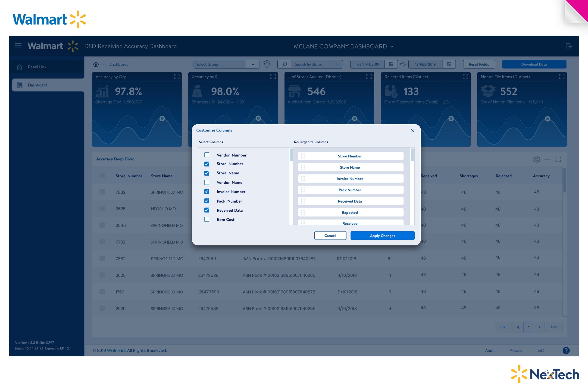Image resolution: width=588 pixels, height=392 pixels.
Task: Open the end date calendar icon
Action: click(x=449, y=64)
